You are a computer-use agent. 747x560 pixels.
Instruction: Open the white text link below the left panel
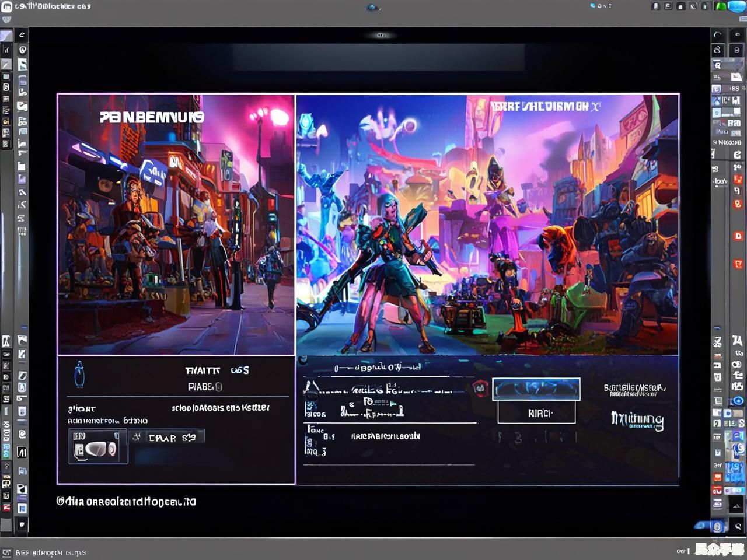pyautogui.click(x=126, y=501)
